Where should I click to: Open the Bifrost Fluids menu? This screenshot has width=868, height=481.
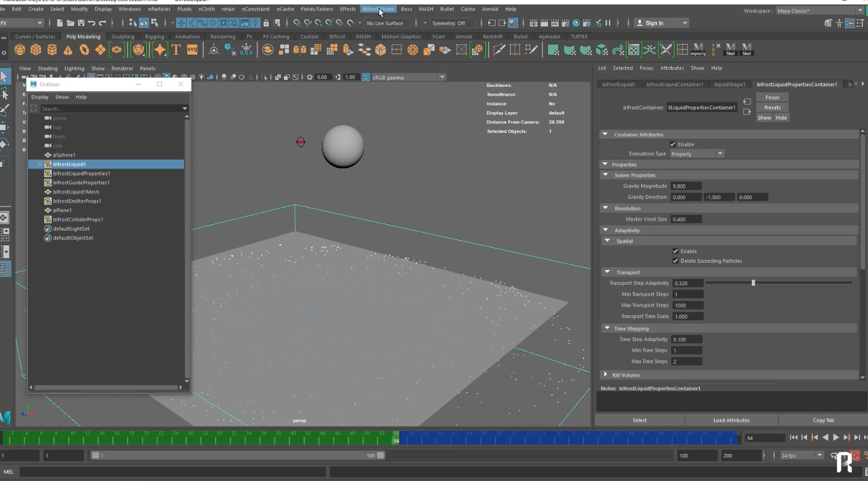pyautogui.click(x=378, y=9)
